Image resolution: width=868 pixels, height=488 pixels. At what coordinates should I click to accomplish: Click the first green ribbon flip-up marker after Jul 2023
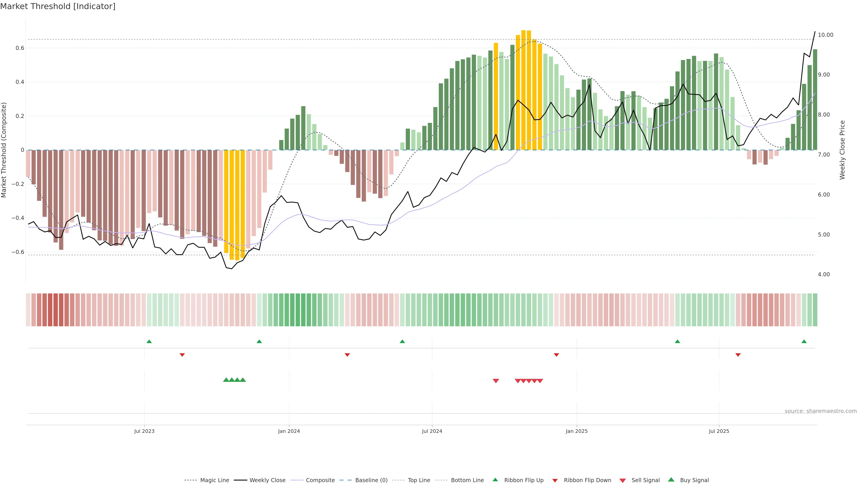(x=149, y=342)
